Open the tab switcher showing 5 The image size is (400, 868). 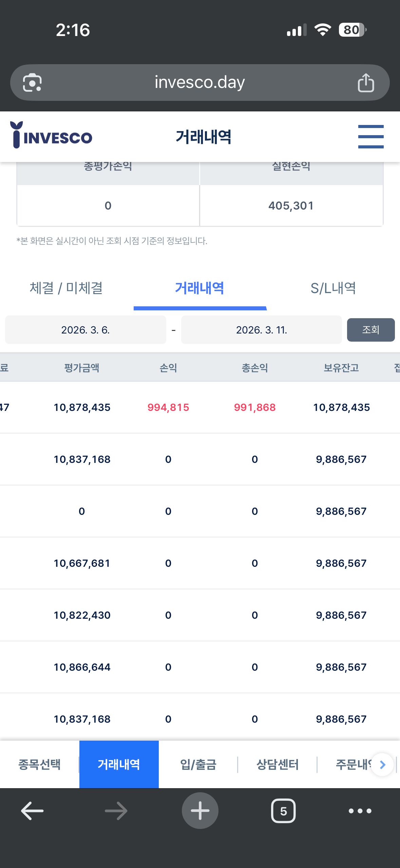click(283, 811)
